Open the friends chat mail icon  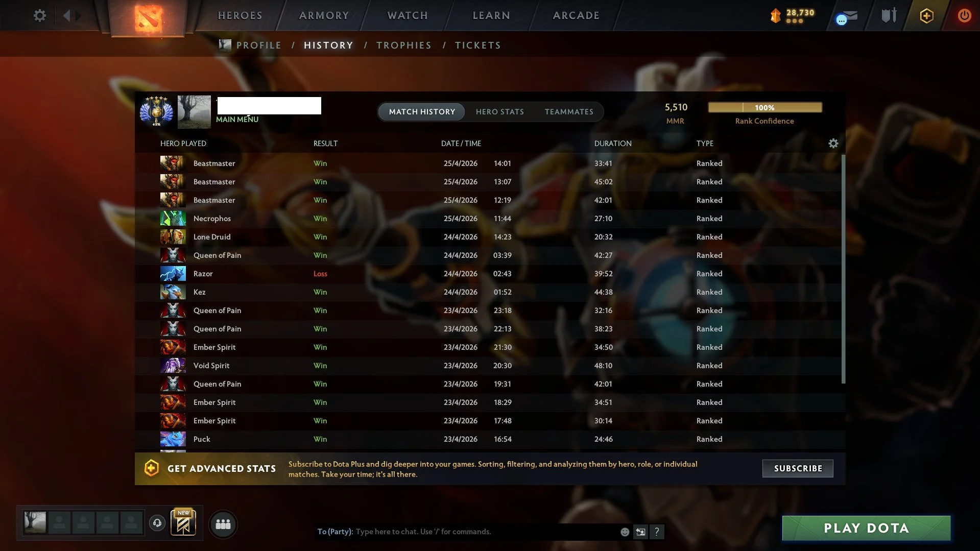[846, 17]
